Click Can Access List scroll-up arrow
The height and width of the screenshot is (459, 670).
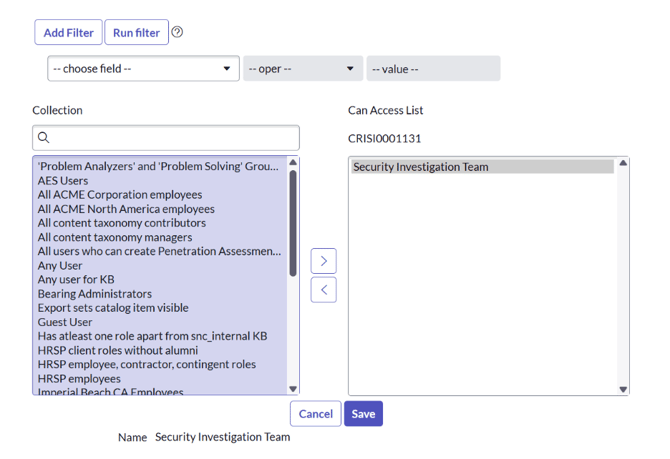623,163
